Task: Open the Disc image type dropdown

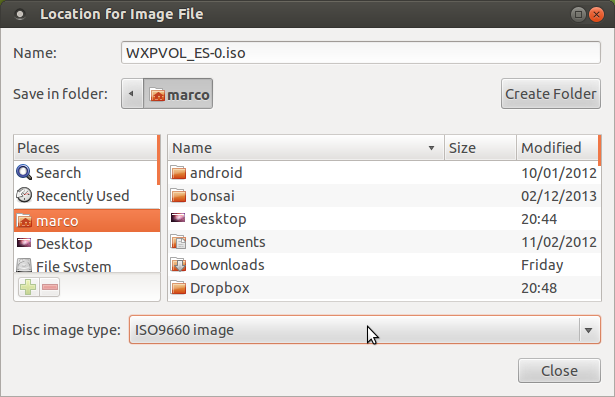Action: pyautogui.click(x=365, y=330)
